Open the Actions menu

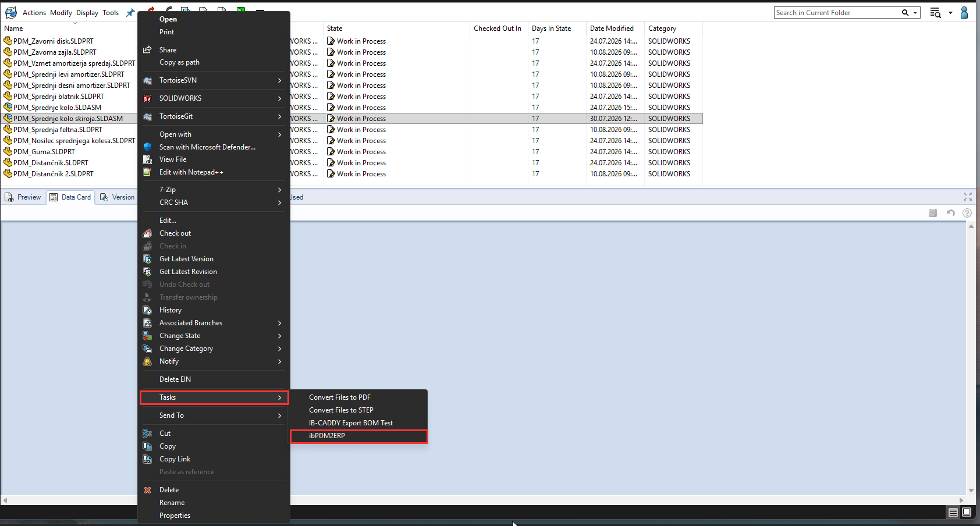34,13
